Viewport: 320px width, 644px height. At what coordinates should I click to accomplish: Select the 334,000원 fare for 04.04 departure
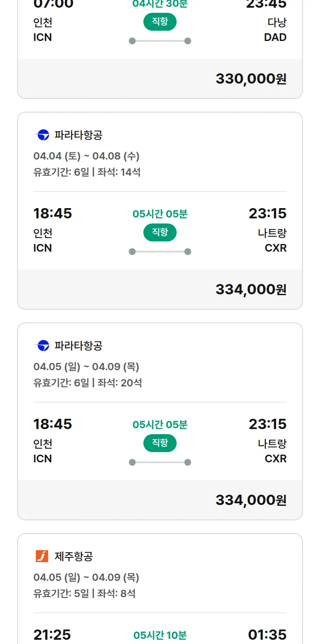(251, 290)
